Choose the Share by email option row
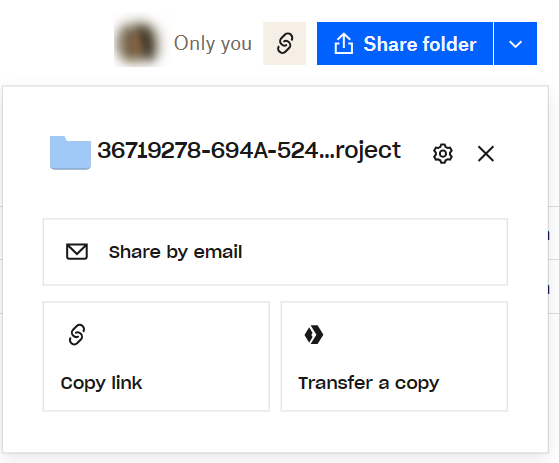559x463 pixels. (275, 252)
